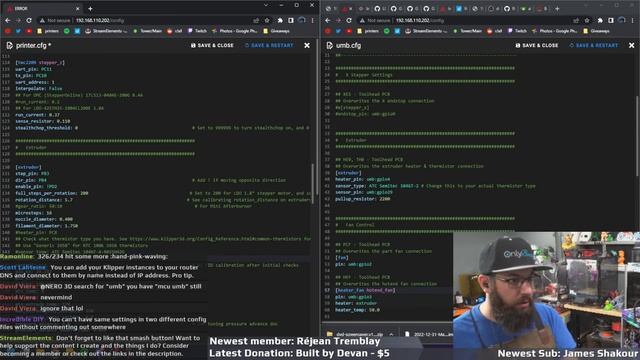Click Save & Close for umb.cfg
This screenshot has width=640, height=360.
pos(537,45)
